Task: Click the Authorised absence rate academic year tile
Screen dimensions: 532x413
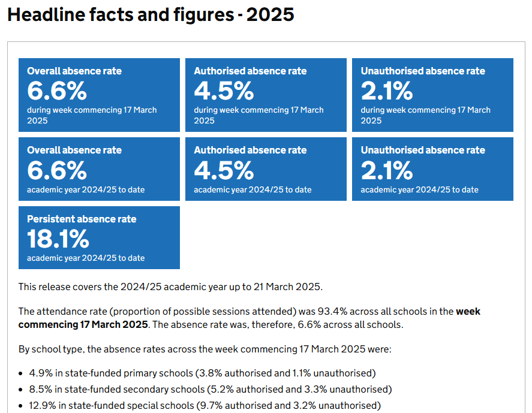Action: pos(266,169)
